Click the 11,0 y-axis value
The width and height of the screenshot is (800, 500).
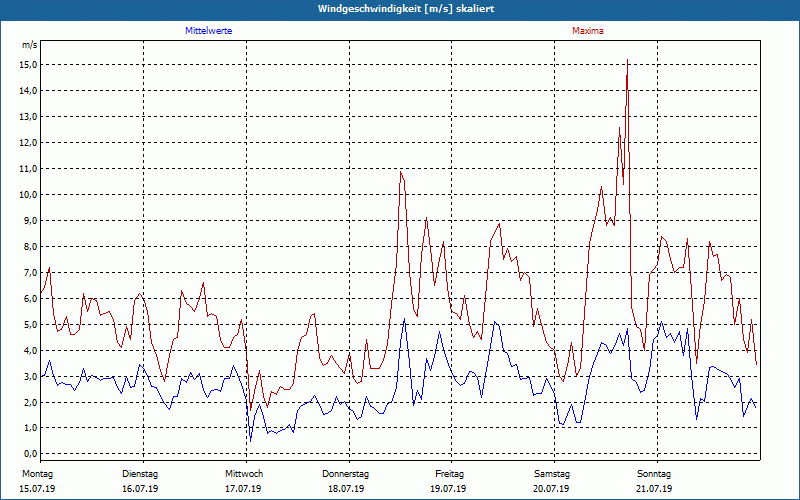click(x=29, y=169)
